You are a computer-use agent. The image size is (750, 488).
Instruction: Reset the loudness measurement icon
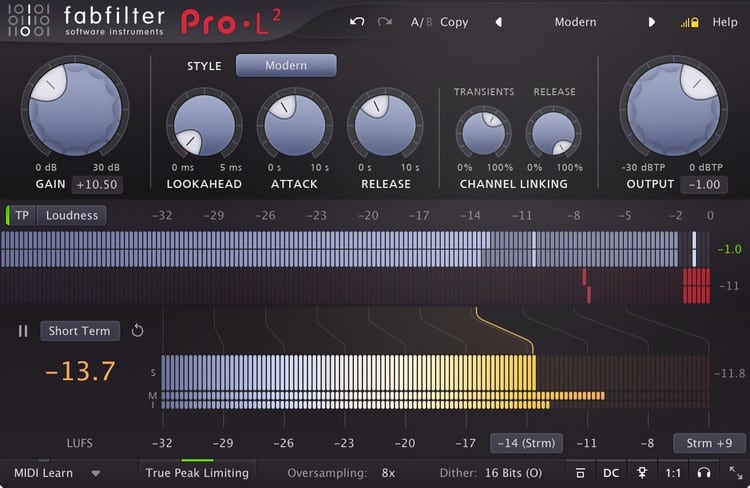click(x=137, y=331)
